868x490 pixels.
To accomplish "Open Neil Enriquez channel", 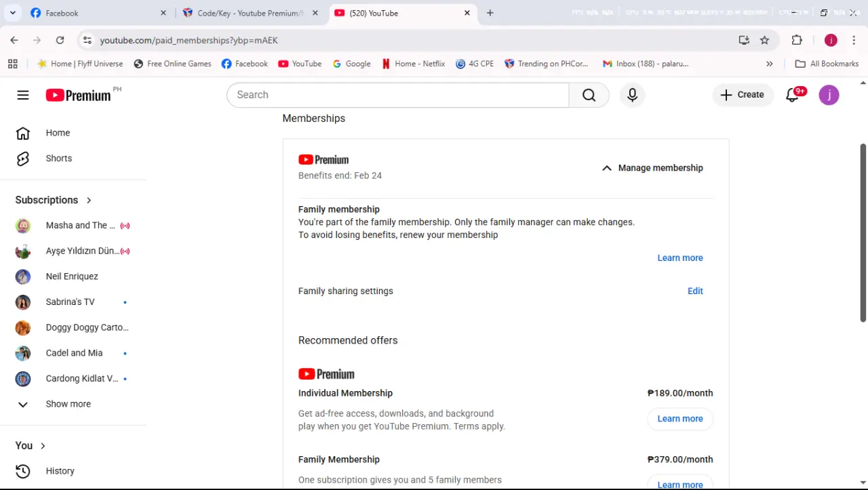I will pos(73,277).
